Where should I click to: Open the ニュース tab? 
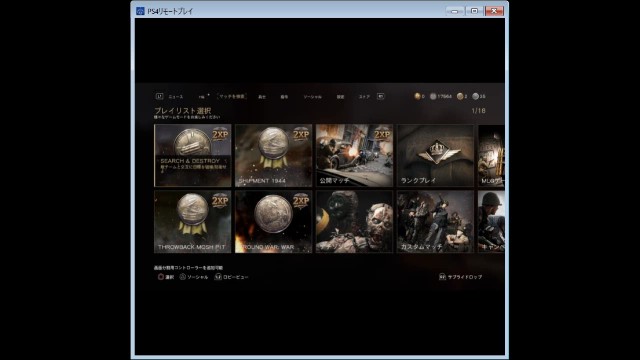point(176,97)
